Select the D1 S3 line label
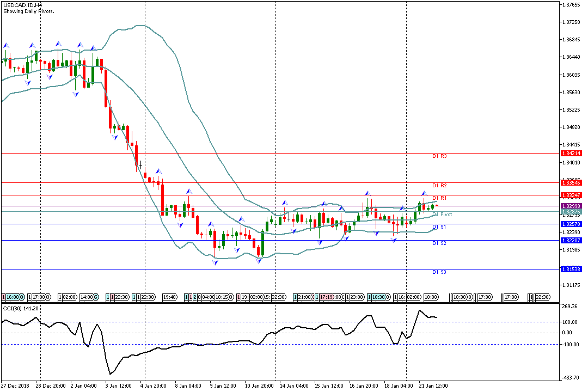This screenshot has height=392, width=588. click(439, 272)
